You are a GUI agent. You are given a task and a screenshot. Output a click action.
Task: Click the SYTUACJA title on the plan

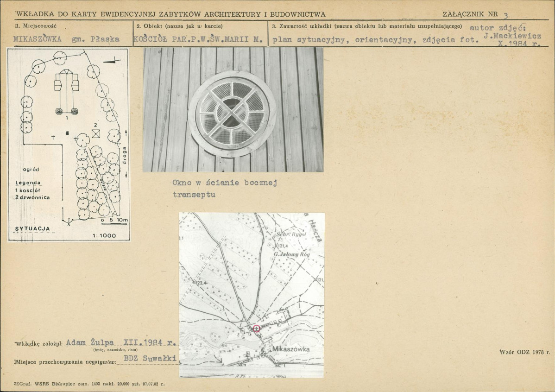pyautogui.click(x=32, y=229)
